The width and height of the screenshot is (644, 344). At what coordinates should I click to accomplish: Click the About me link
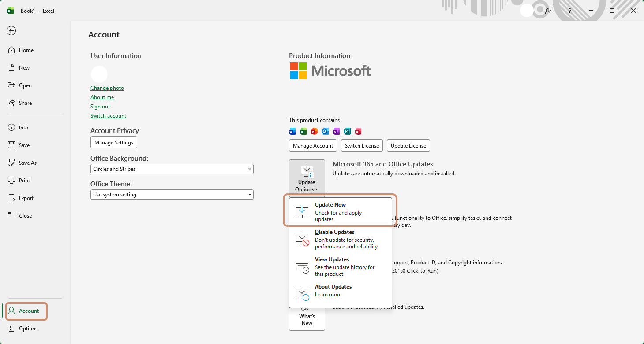tap(102, 97)
